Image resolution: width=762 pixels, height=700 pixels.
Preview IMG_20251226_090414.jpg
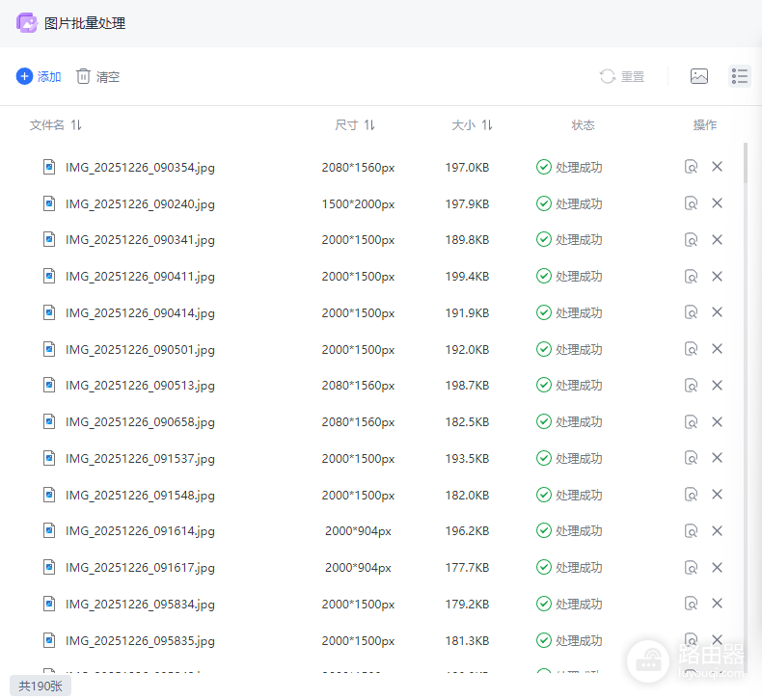(691, 311)
